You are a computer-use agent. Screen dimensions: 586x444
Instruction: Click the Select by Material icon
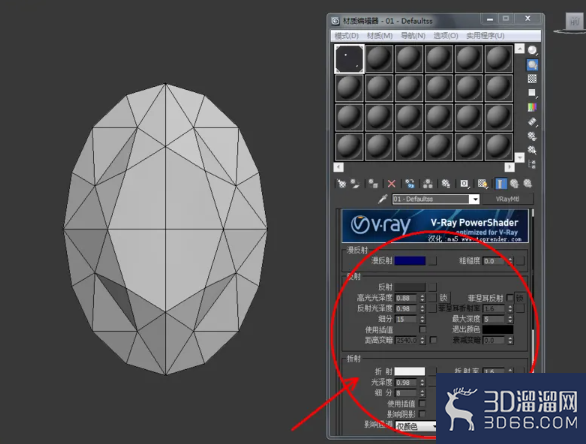click(532, 150)
